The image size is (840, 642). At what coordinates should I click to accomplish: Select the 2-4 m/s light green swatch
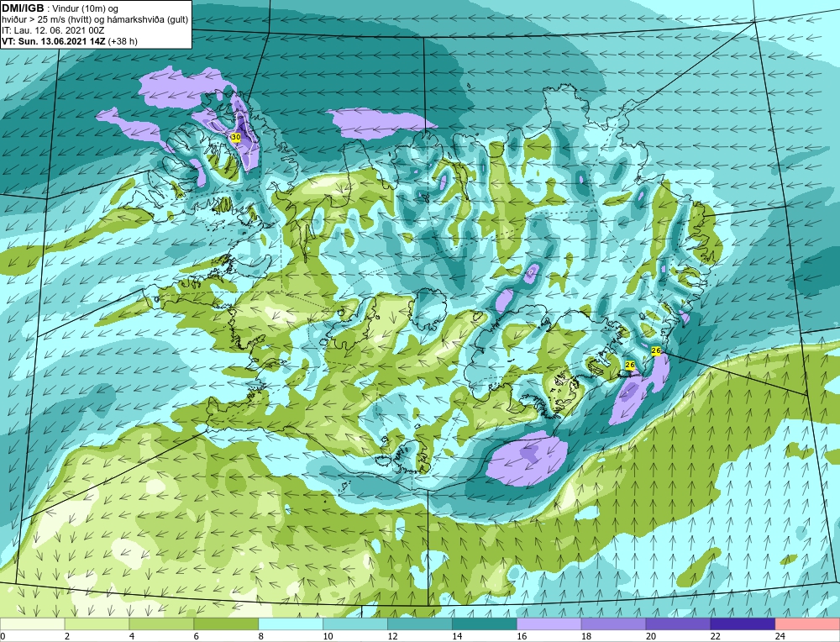point(97,624)
